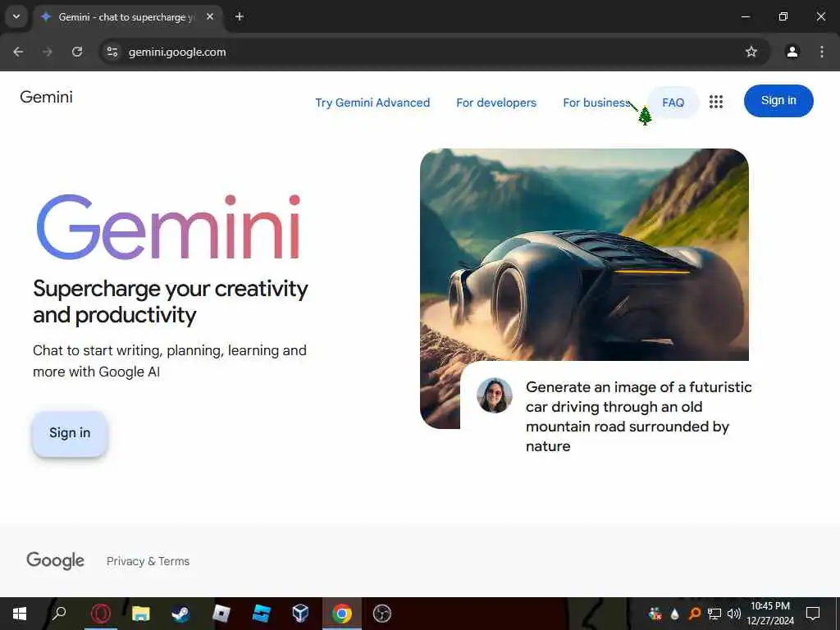The width and height of the screenshot is (840, 630).
Task: Launch Opera from the taskbar
Action: click(x=100, y=614)
